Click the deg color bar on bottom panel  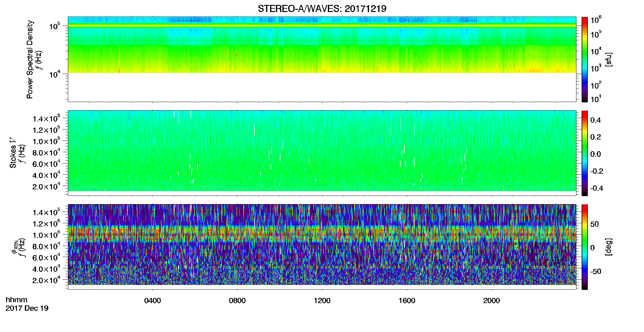584,247
